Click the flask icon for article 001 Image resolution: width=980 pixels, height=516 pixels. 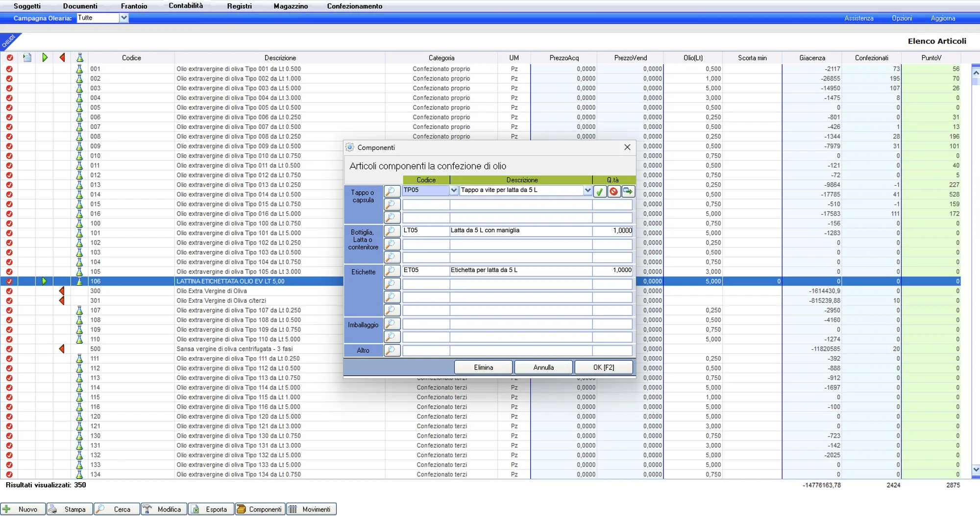pos(79,69)
